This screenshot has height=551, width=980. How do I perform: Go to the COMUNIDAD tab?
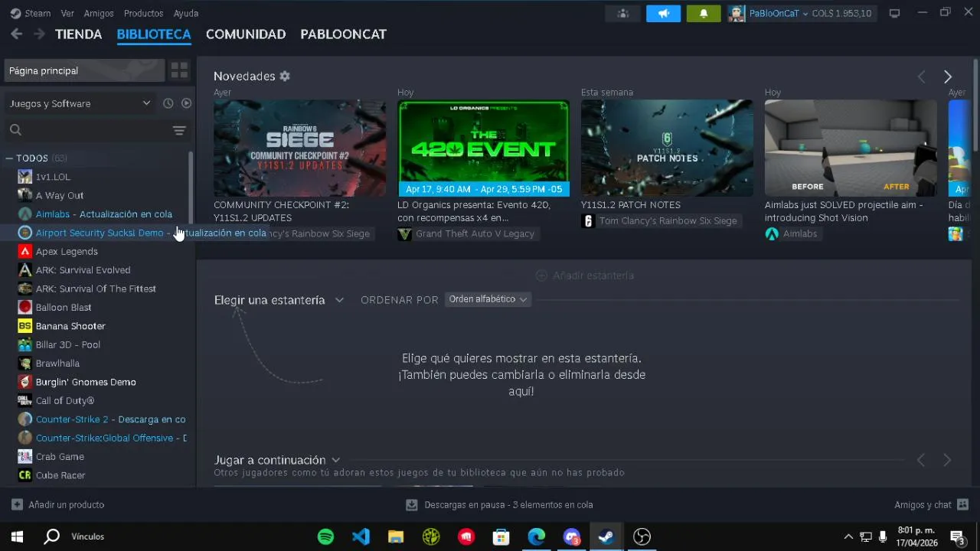[246, 34]
